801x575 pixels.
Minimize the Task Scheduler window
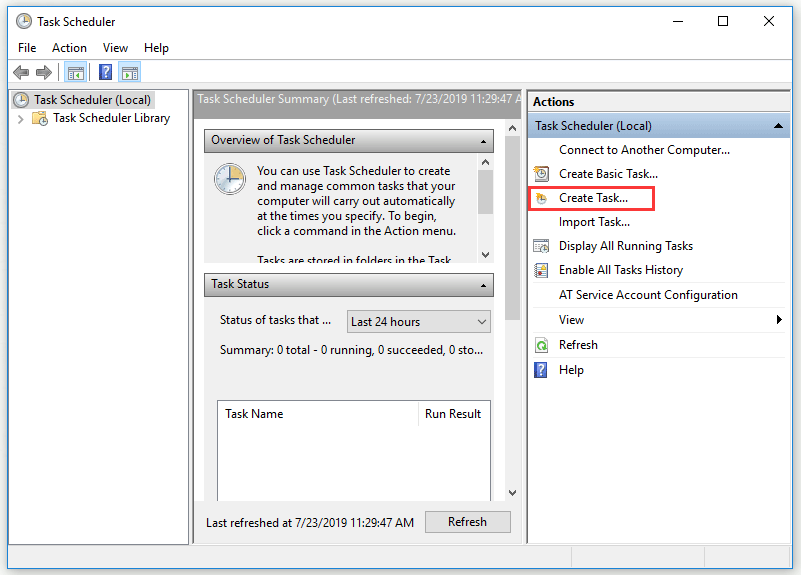pos(678,21)
